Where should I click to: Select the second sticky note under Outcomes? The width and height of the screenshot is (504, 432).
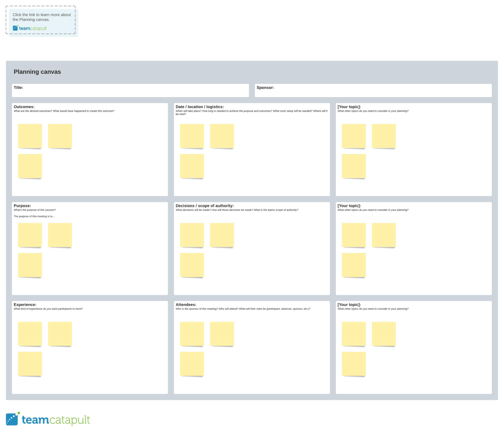(x=60, y=136)
